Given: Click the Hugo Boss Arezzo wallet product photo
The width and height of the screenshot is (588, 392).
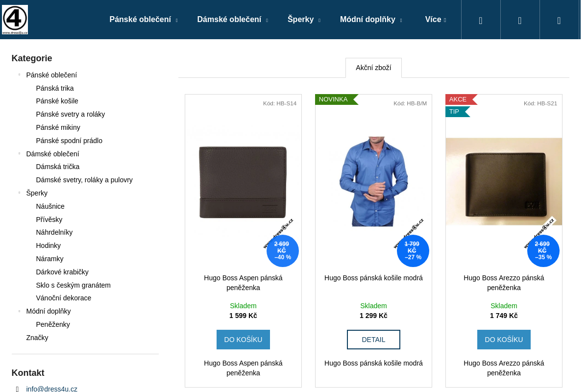Looking at the screenshot, I should click(504, 181).
